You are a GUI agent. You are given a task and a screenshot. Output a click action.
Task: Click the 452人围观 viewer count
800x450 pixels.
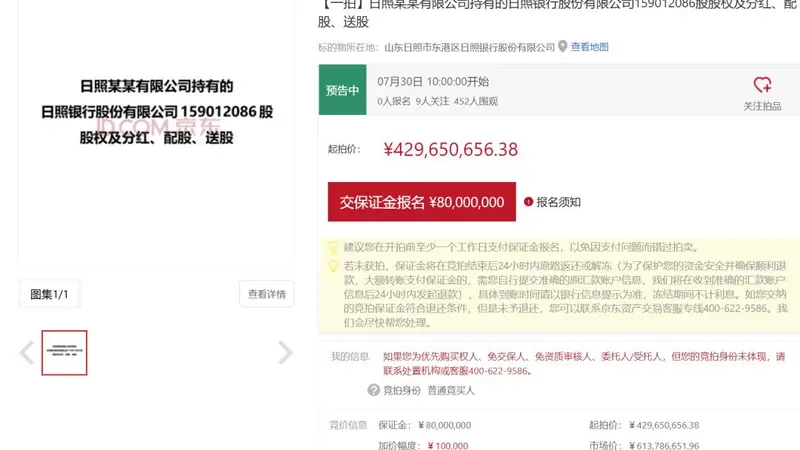tap(476, 102)
